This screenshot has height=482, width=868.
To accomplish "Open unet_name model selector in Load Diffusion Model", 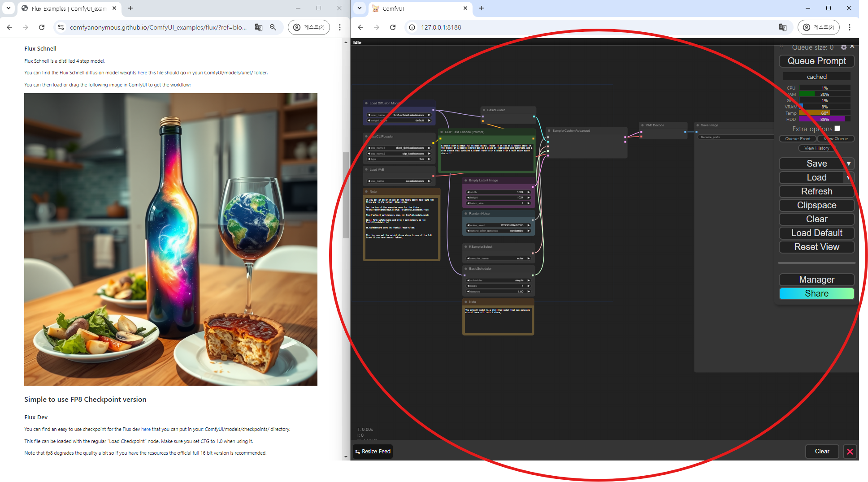I will [x=399, y=115].
